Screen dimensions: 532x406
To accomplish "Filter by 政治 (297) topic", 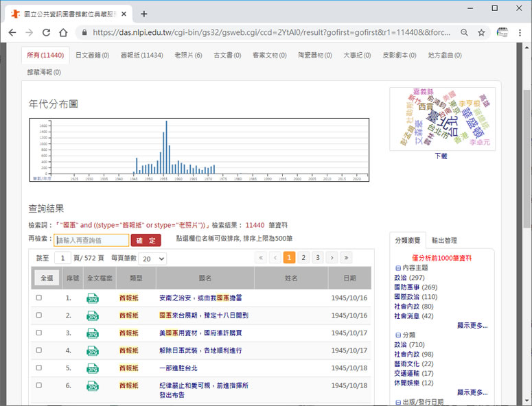I will 410,278.
